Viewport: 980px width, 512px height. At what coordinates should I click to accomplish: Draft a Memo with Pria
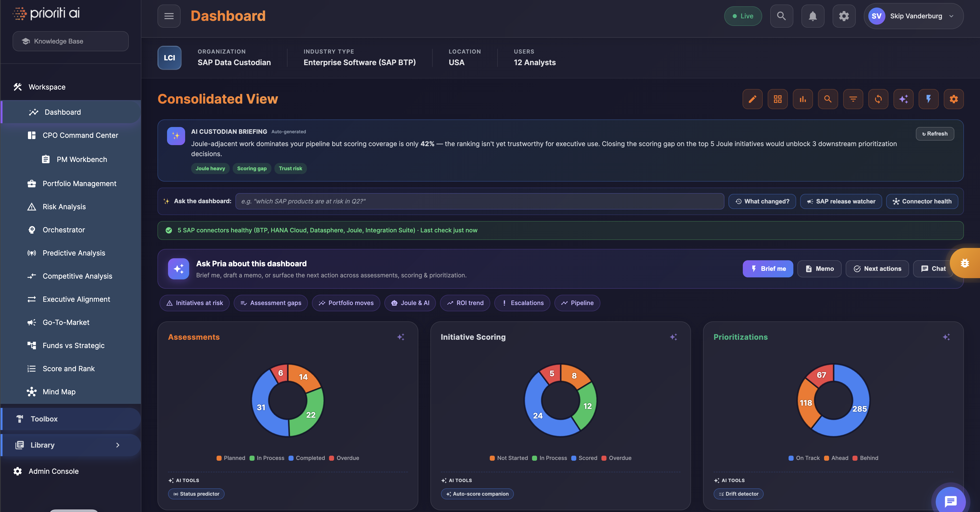(x=820, y=269)
